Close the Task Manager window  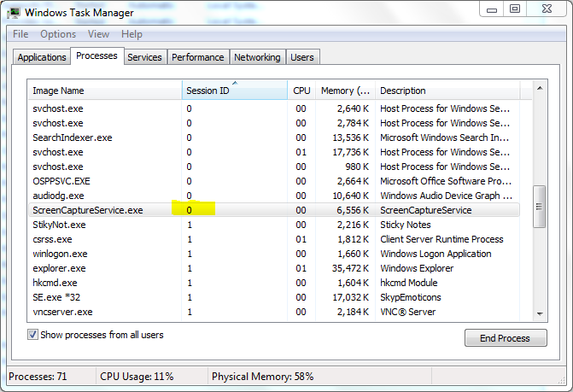coord(547,9)
